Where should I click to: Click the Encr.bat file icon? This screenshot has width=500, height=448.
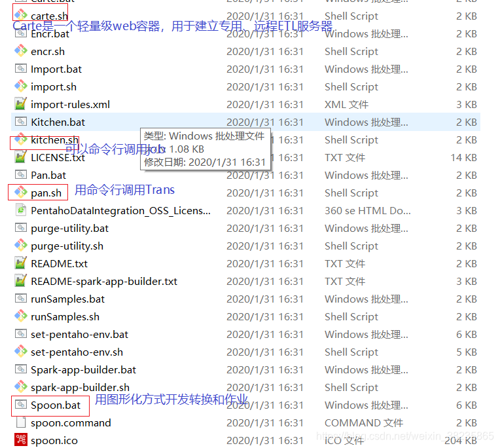click(21, 33)
